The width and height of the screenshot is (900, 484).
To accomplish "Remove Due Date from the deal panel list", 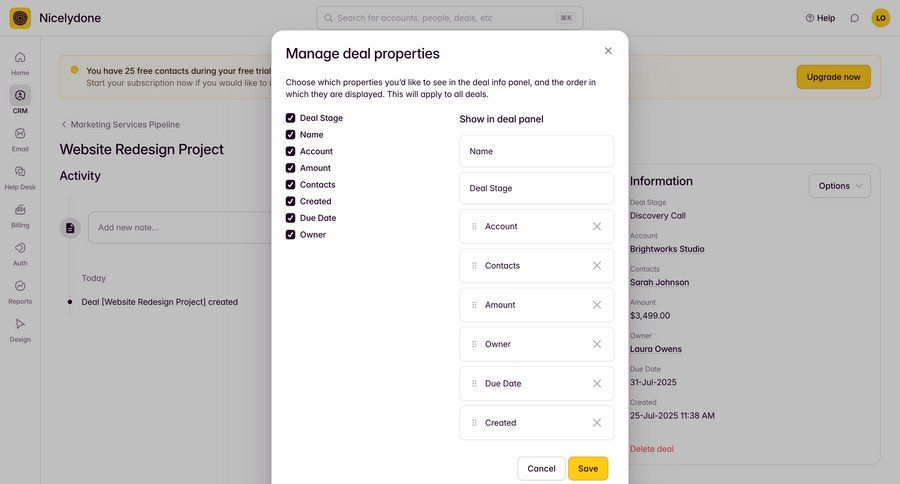I will (597, 383).
